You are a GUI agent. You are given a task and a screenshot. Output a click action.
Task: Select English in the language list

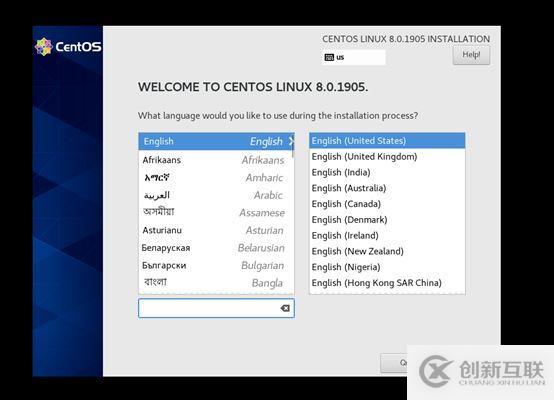pos(216,141)
